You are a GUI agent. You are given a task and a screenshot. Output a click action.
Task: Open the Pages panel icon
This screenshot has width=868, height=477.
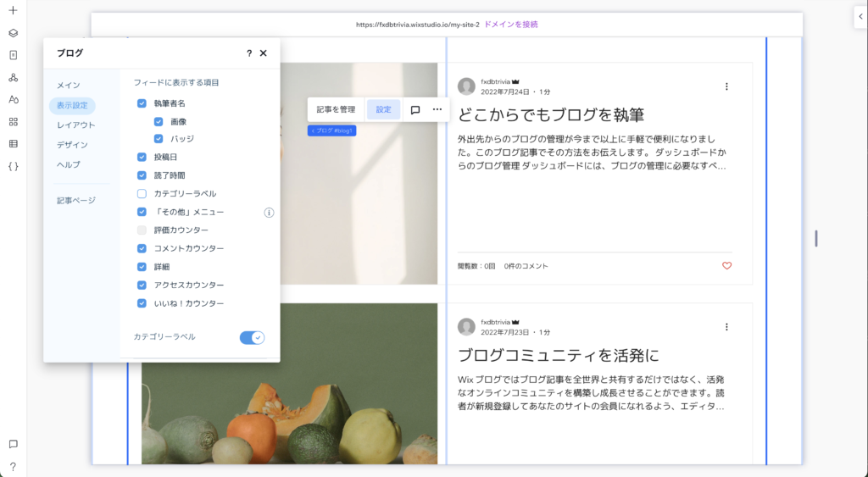pos(14,55)
